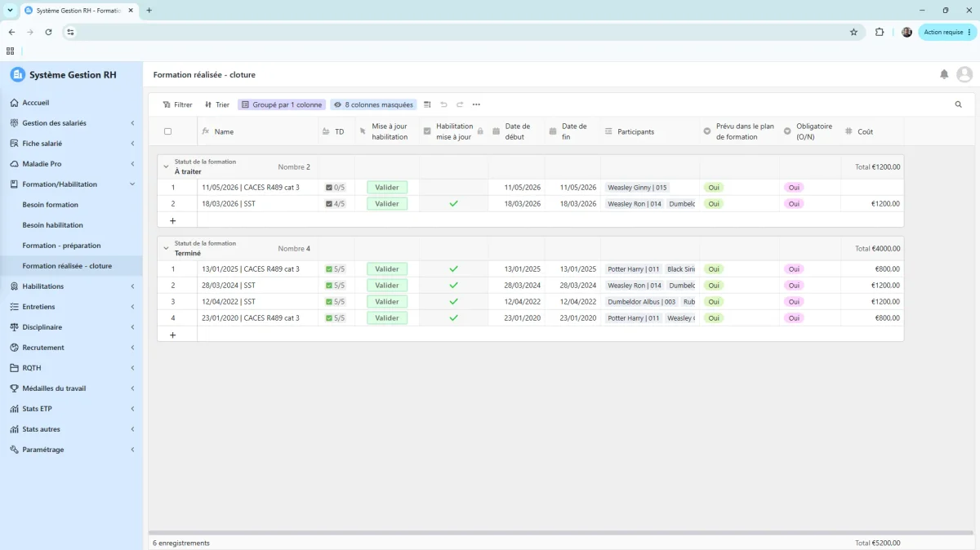Click the 4/5 TD progress cell
This screenshot has width=980, height=550.
coord(336,204)
